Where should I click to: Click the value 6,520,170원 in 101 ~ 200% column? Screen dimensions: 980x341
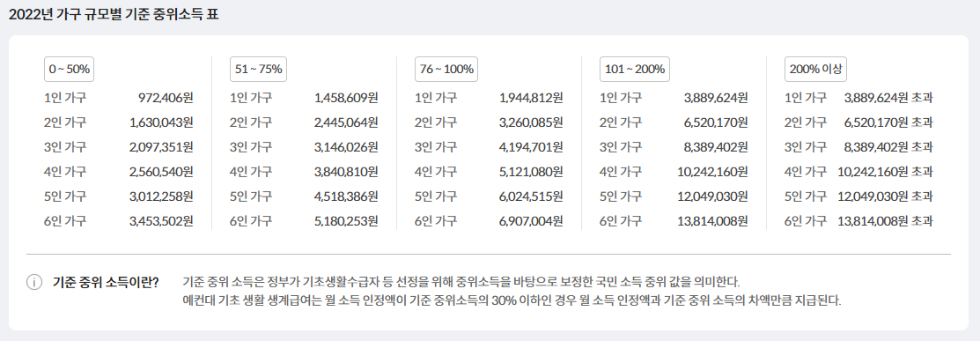click(x=716, y=122)
